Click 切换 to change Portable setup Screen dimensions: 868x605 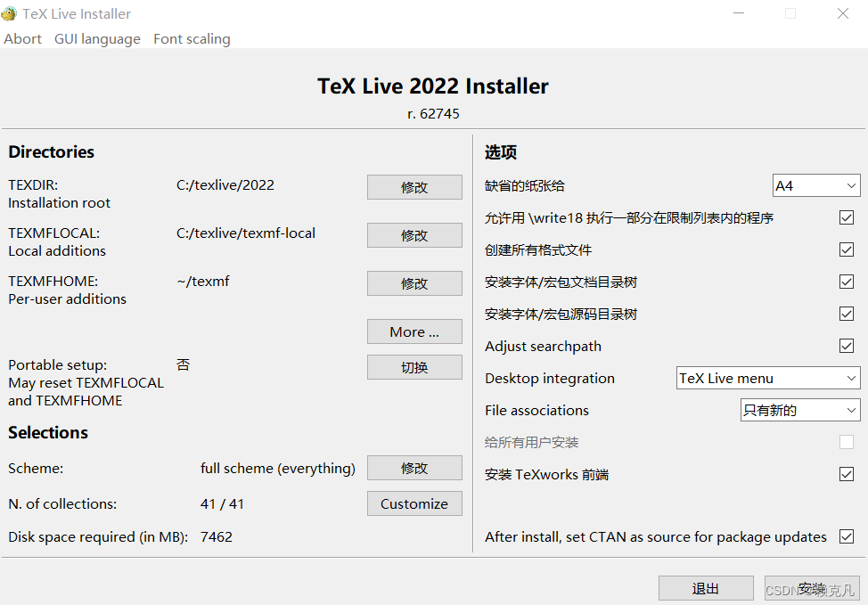click(x=414, y=366)
